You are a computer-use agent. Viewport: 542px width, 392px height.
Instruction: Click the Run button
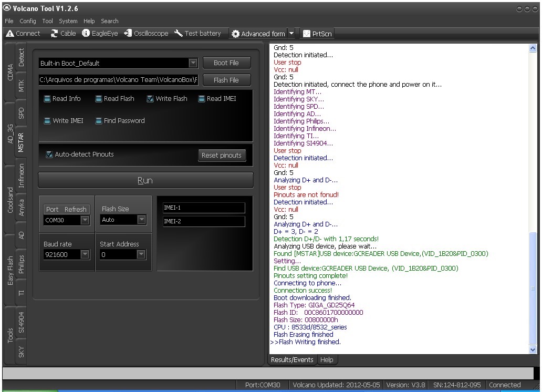click(145, 180)
